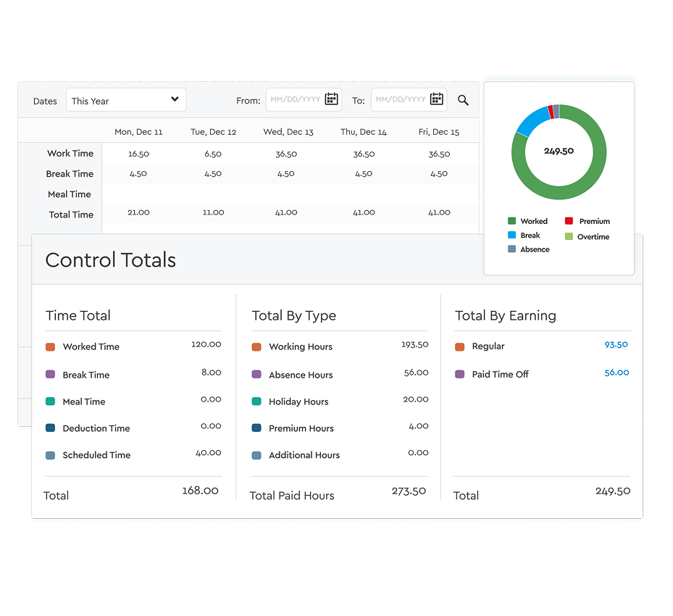Click the blue Paid Time Off value 56.00
Image resolution: width=673 pixels, height=616 pixels.
[615, 372]
